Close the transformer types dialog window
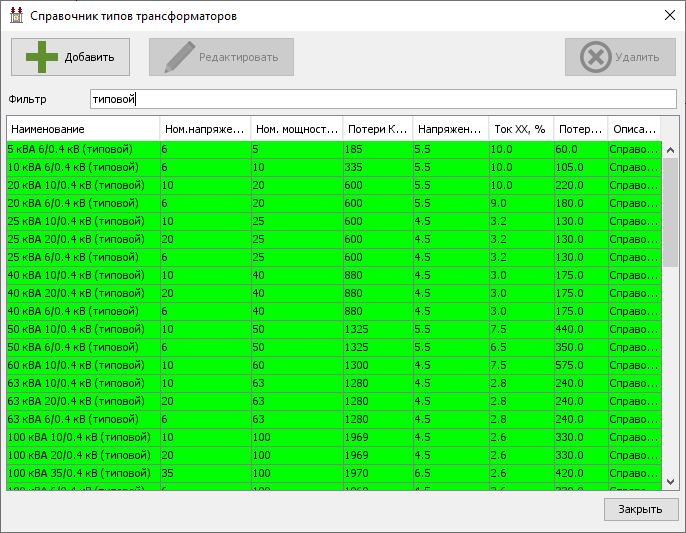Viewport: 686px width, 533px height. point(669,15)
